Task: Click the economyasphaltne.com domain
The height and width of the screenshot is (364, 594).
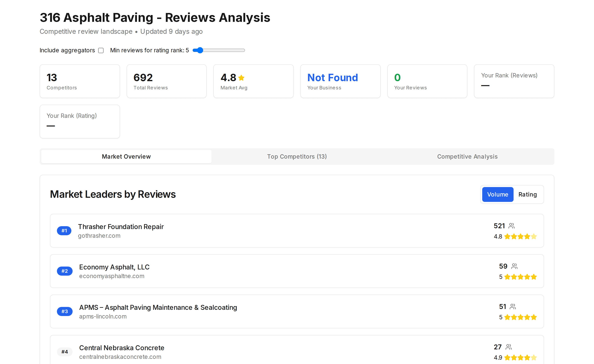Action: pyautogui.click(x=112, y=276)
